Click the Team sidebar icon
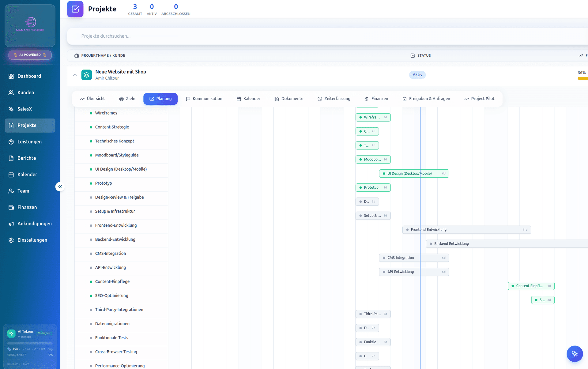The width and height of the screenshot is (588, 369). tap(11, 191)
